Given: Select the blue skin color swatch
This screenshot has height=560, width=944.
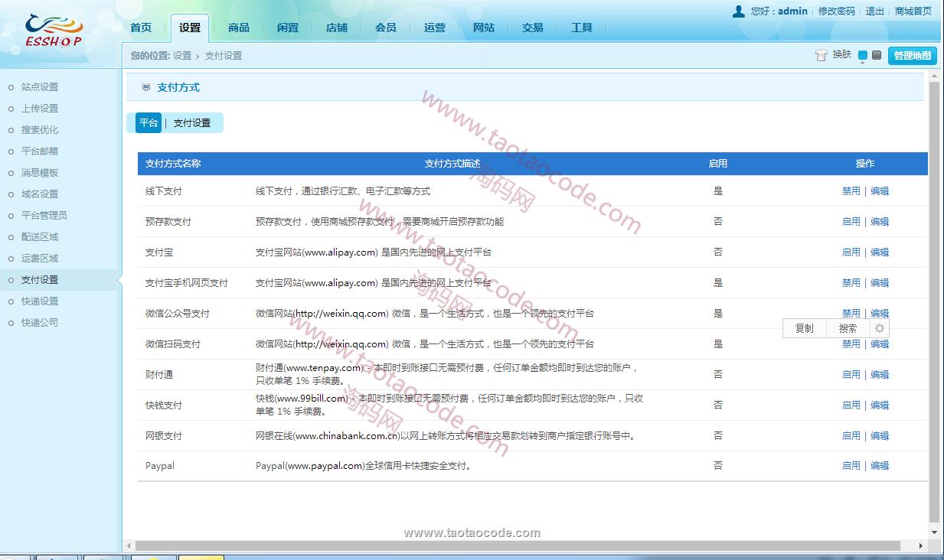Looking at the screenshot, I should pos(863,55).
